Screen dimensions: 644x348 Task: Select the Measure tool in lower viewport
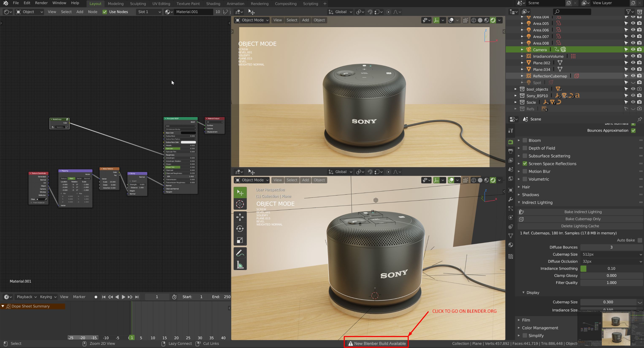coord(240,265)
